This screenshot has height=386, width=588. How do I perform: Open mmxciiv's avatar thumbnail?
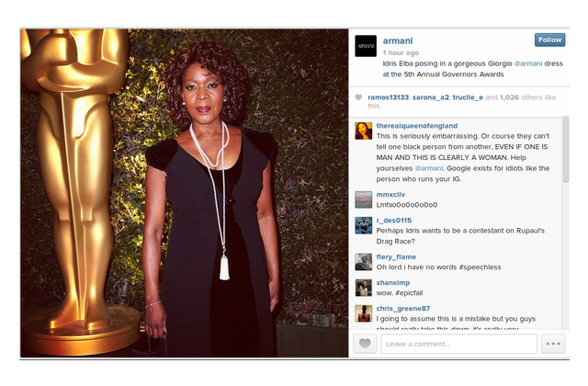(x=364, y=199)
